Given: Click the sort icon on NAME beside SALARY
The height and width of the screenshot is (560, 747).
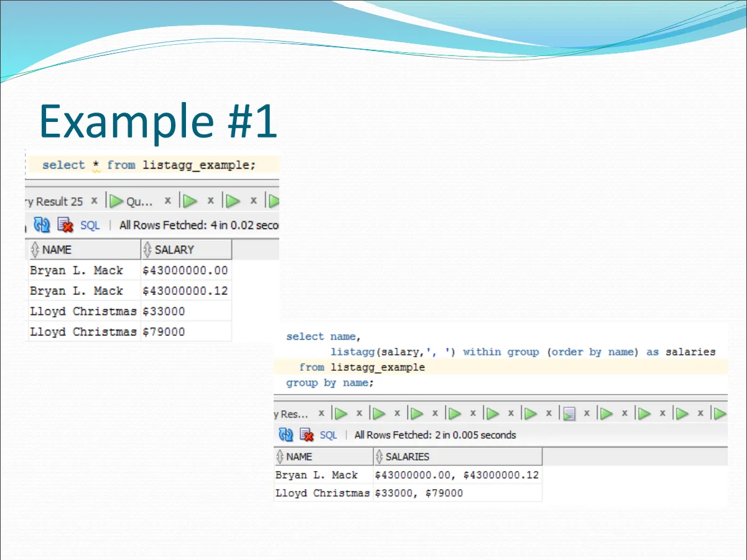Looking at the screenshot, I should (35, 250).
